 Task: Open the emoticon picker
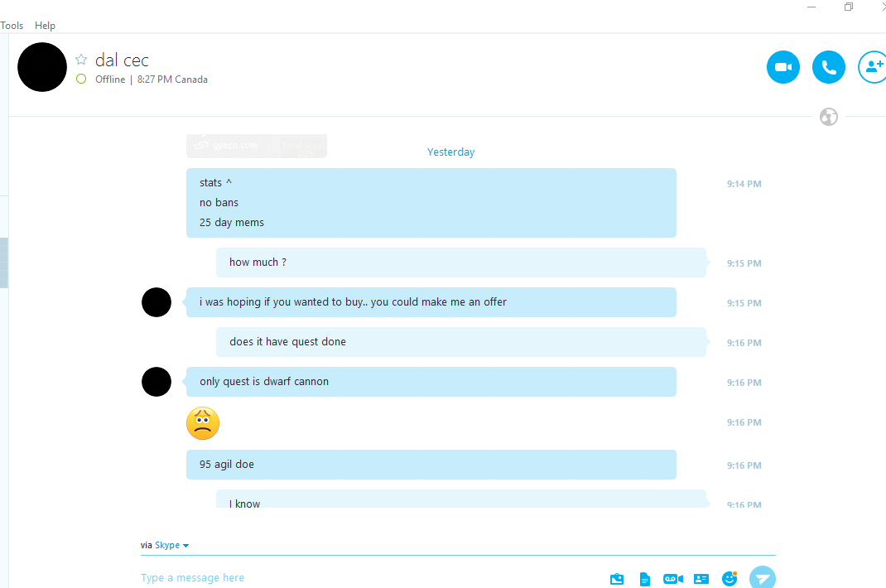730,578
